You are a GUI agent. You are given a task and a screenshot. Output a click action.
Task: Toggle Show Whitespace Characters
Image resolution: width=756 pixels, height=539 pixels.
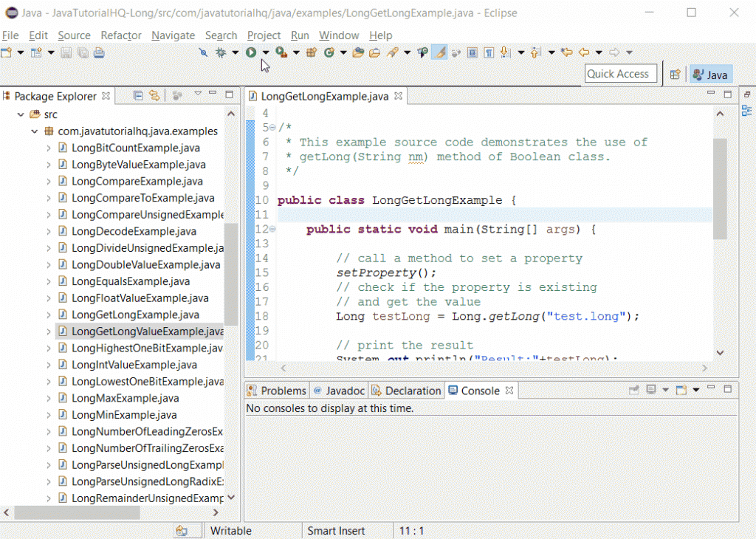[x=490, y=52]
